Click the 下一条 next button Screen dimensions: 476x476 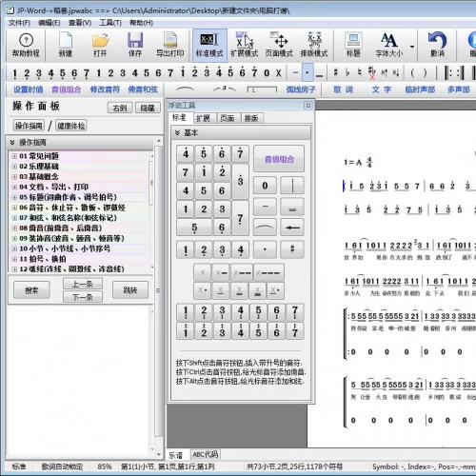(83, 297)
